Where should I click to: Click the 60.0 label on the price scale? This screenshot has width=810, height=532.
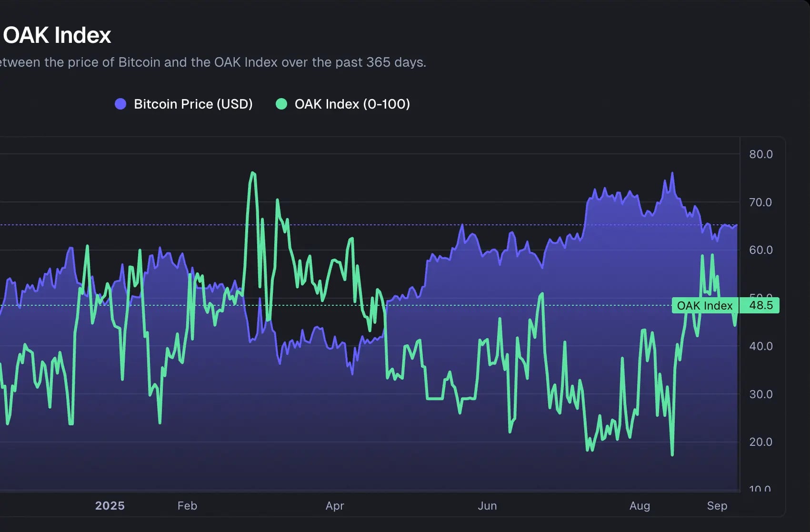click(760, 250)
